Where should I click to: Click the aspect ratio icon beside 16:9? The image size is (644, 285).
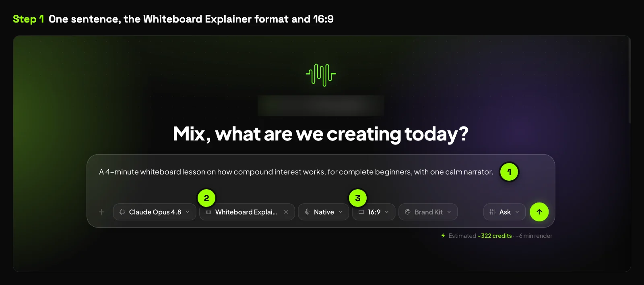pyautogui.click(x=361, y=212)
